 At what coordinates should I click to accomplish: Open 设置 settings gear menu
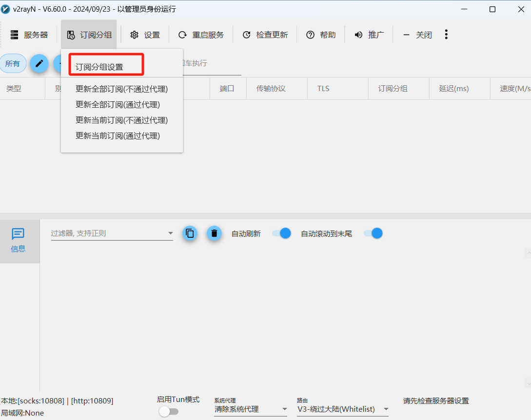click(x=145, y=35)
